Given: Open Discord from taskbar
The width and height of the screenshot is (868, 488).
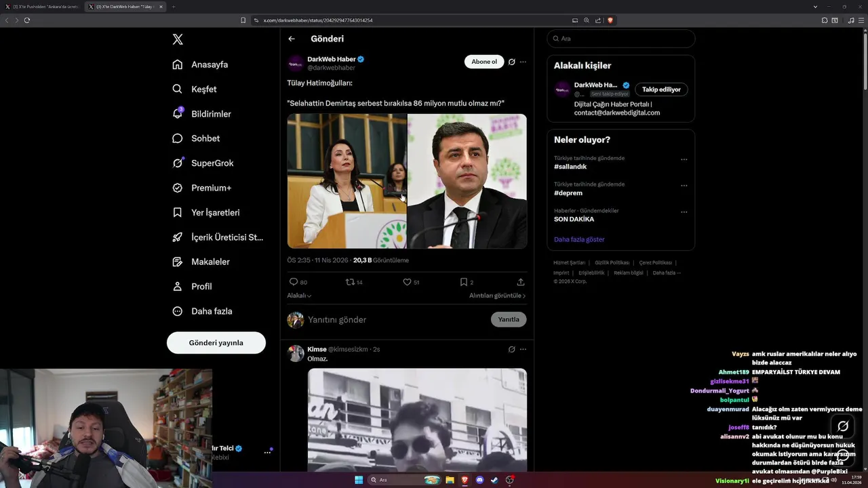Looking at the screenshot, I should (x=480, y=480).
